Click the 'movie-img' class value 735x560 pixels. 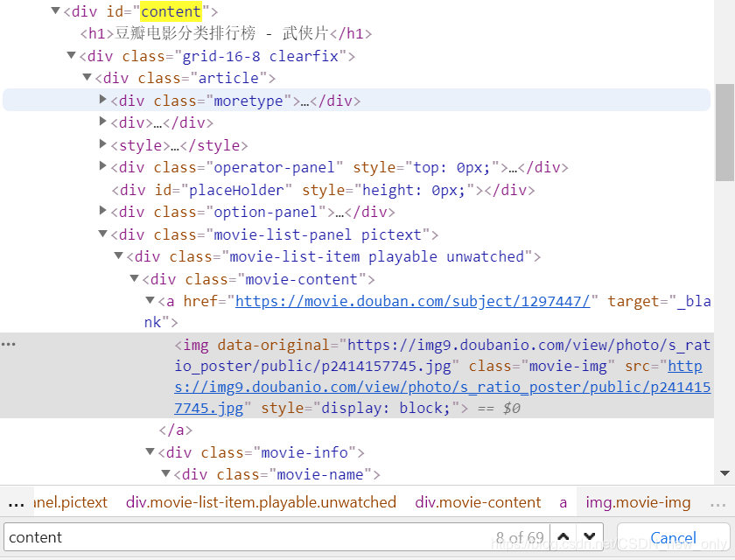click(x=568, y=366)
